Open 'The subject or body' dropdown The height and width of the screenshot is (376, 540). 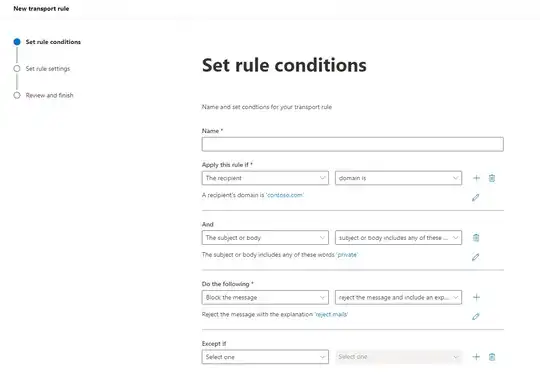(265, 238)
